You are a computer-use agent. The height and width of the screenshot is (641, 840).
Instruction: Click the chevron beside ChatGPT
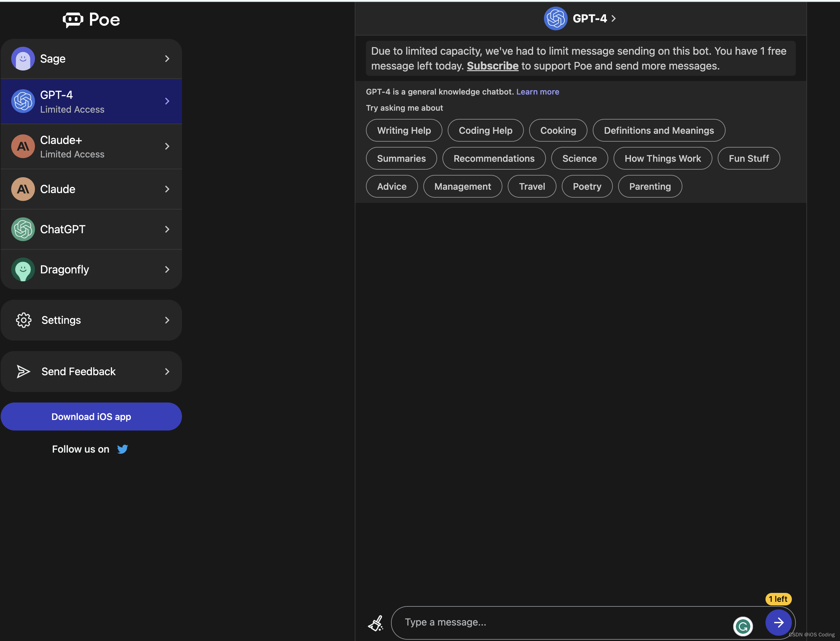click(x=167, y=229)
